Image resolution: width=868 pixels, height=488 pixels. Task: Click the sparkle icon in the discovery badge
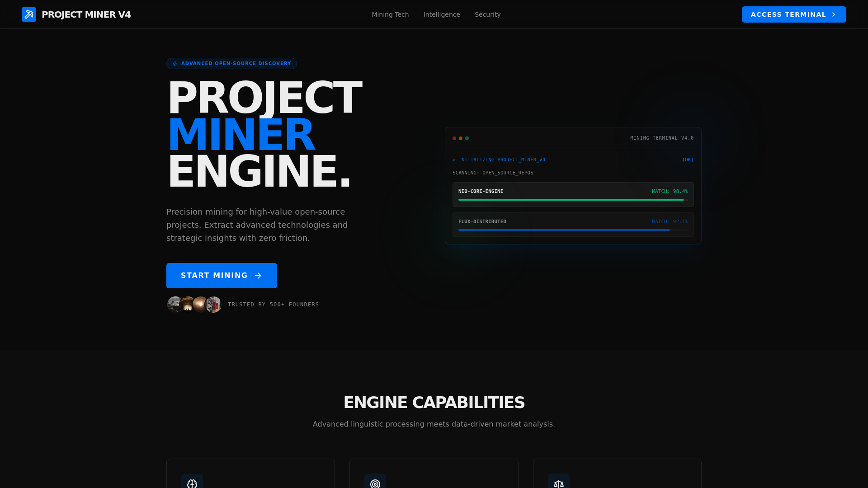(x=175, y=64)
